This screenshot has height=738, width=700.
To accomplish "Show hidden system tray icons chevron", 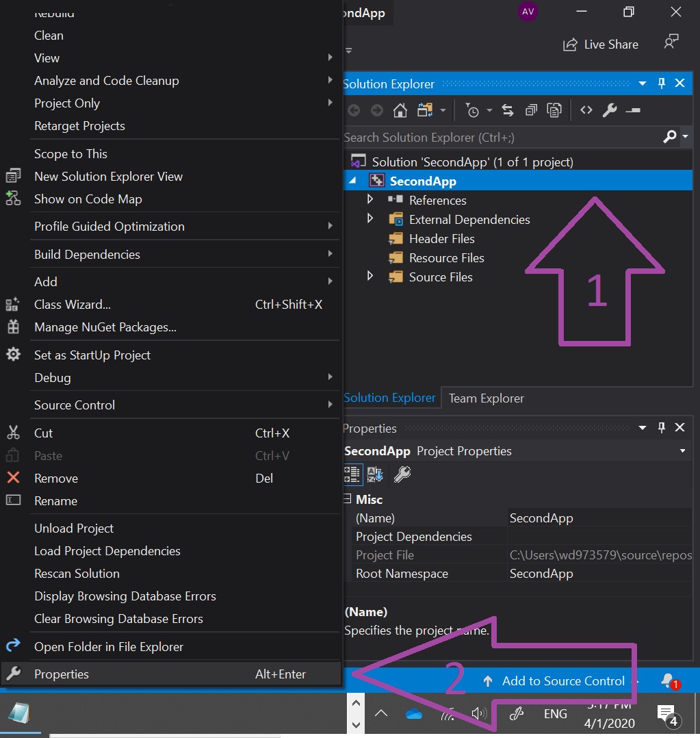I will pyautogui.click(x=381, y=713).
